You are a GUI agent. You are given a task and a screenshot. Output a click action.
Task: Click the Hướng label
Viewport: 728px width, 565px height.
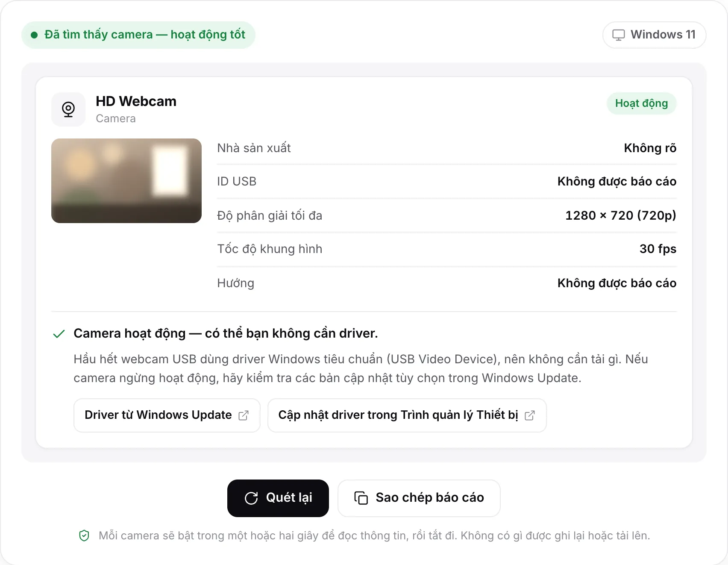click(235, 283)
